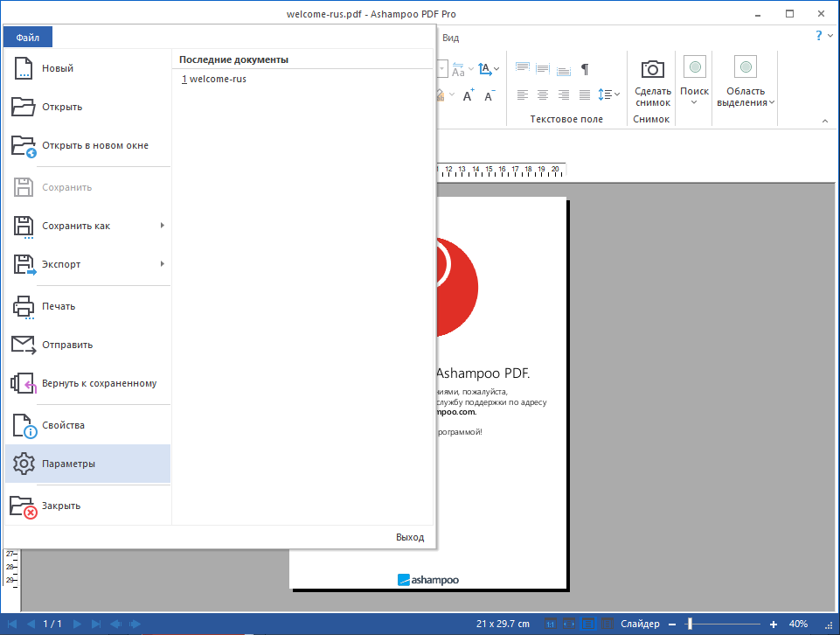Viewport: 840px width, 635px height.
Task: Click the zoom out minus button
Action: (x=672, y=625)
